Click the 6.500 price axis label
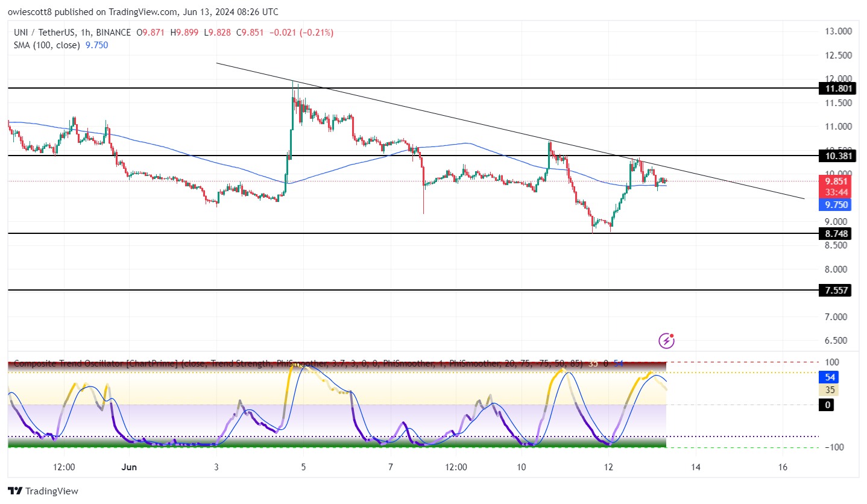The image size is (867, 504). [837, 341]
